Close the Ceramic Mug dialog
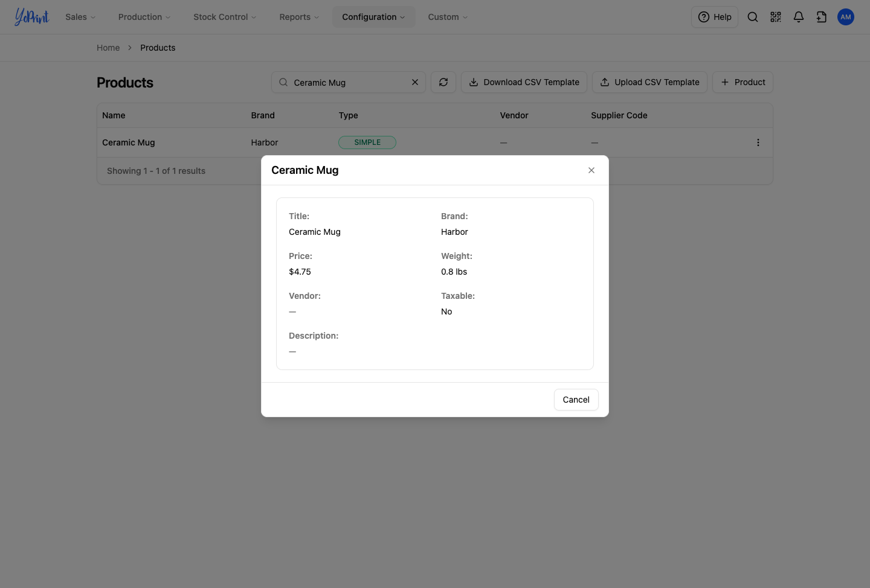 (x=591, y=170)
